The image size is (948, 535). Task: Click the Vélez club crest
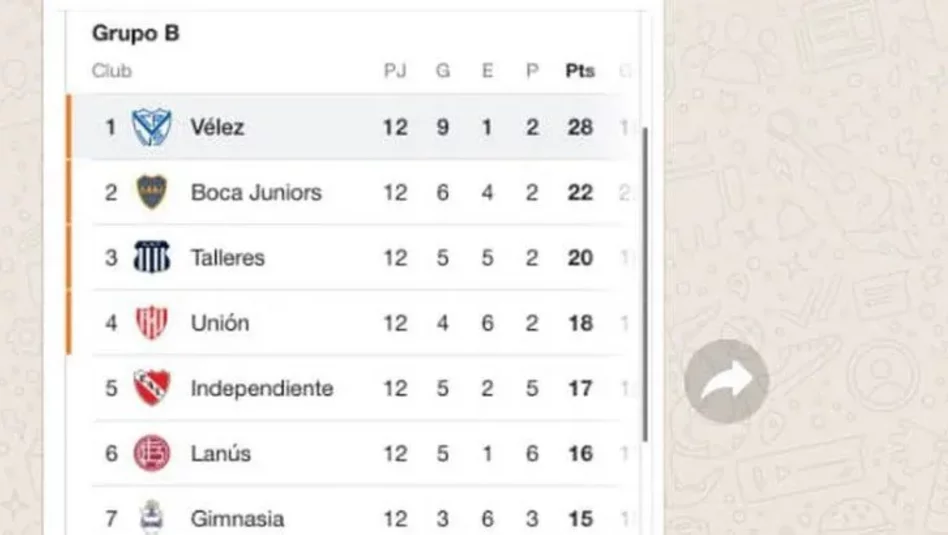pyautogui.click(x=152, y=127)
